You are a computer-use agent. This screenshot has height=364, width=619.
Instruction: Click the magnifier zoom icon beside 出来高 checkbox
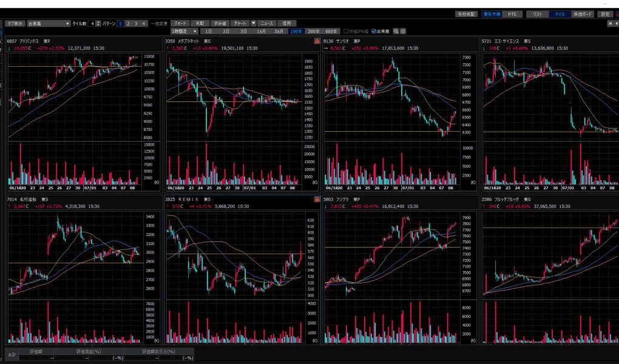[x=396, y=31]
